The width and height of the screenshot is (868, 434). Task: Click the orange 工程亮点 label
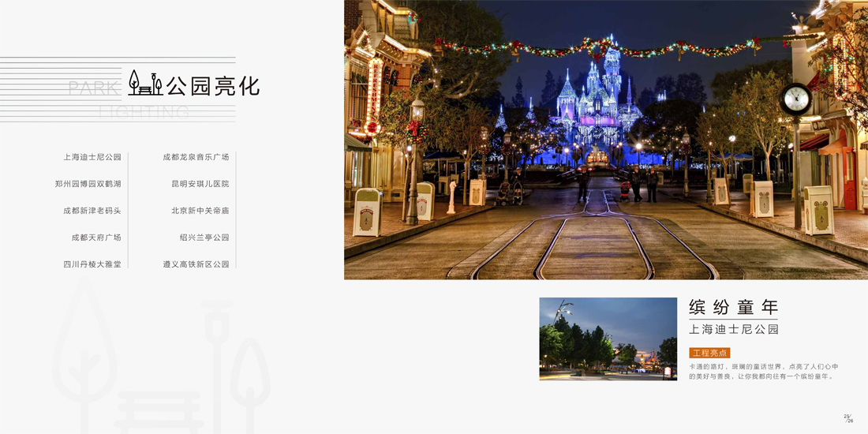(x=709, y=353)
